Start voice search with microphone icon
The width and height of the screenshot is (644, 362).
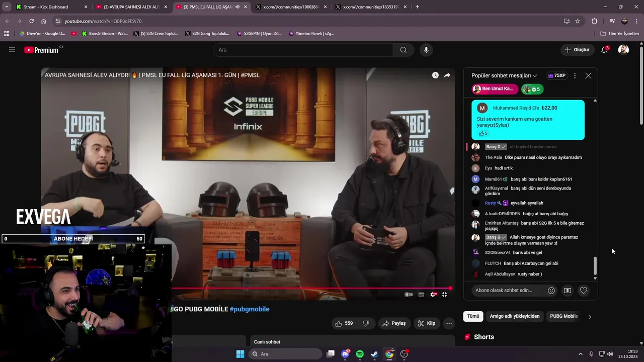pyautogui.click(x=426, y=50)
